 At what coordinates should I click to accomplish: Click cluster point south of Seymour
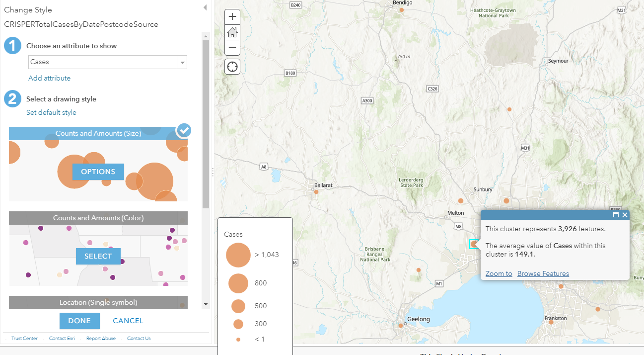point(509,109)
